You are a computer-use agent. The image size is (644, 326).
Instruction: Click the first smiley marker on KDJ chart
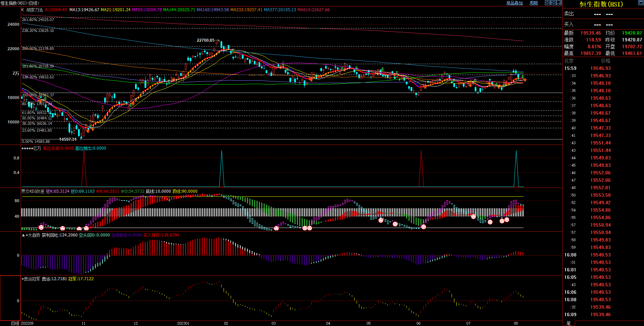tap(41, 227)
